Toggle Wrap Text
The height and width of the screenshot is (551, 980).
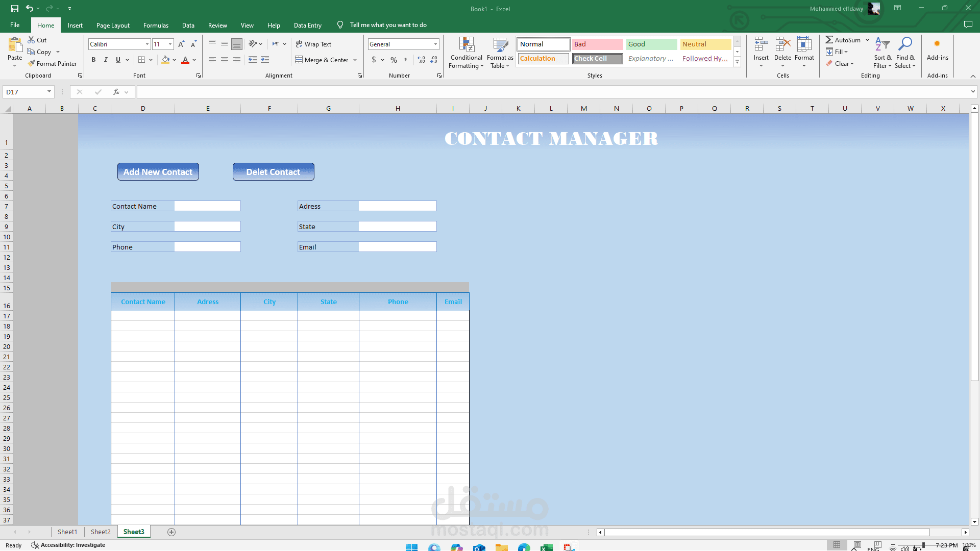[313, 44]
